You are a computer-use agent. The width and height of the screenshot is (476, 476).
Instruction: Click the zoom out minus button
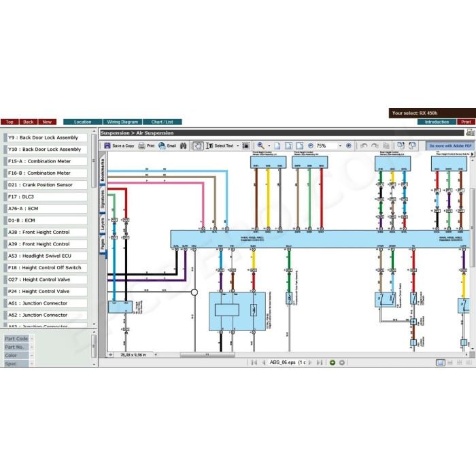310,146
